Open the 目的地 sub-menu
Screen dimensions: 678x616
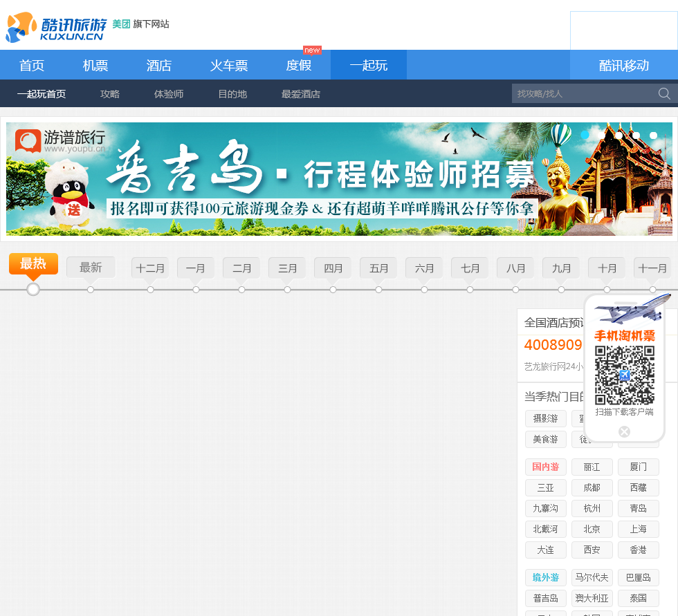point(232,94)
